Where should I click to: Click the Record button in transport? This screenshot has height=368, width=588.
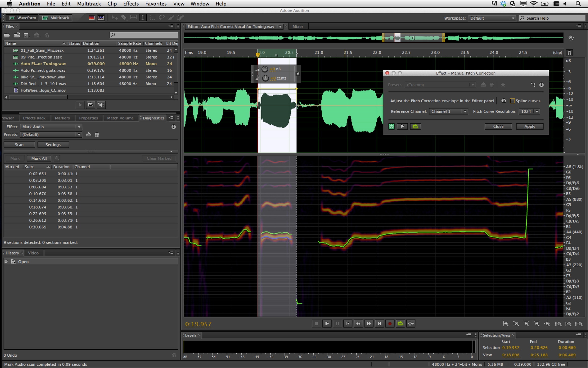pos(390,324)
